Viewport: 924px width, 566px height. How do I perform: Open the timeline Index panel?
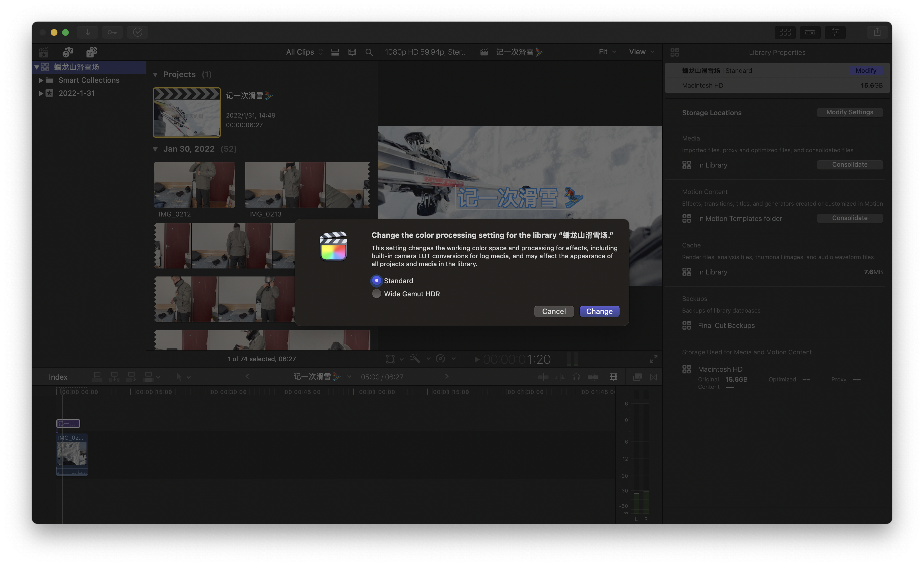[x=58, y=377]
